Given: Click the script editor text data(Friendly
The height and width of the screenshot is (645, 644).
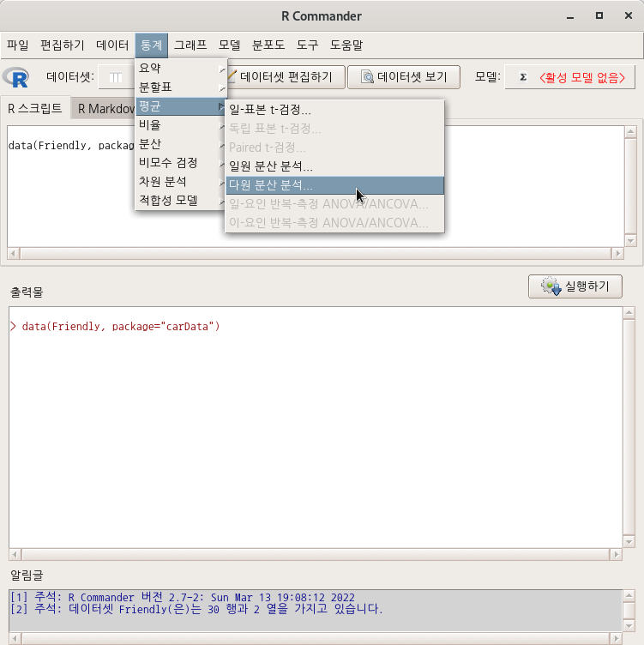Looking at the screenshot, I should point(71,145).
